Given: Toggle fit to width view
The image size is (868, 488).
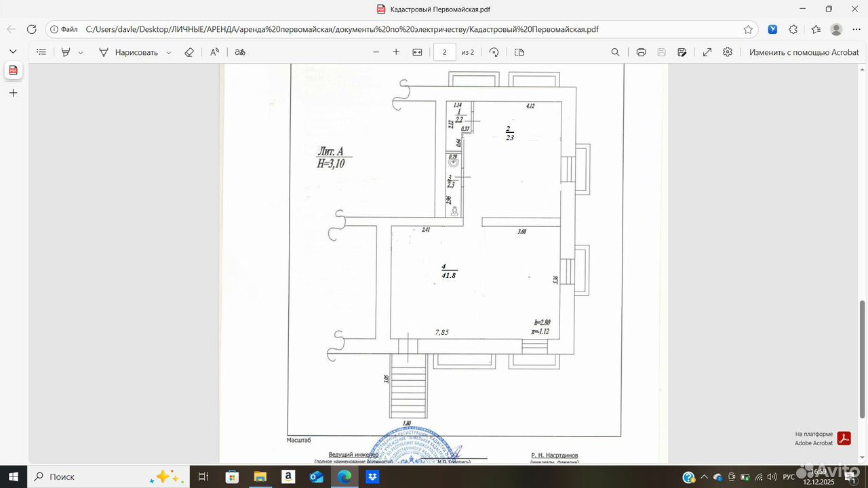Looking at the screenshot, I should click(417, 52).
